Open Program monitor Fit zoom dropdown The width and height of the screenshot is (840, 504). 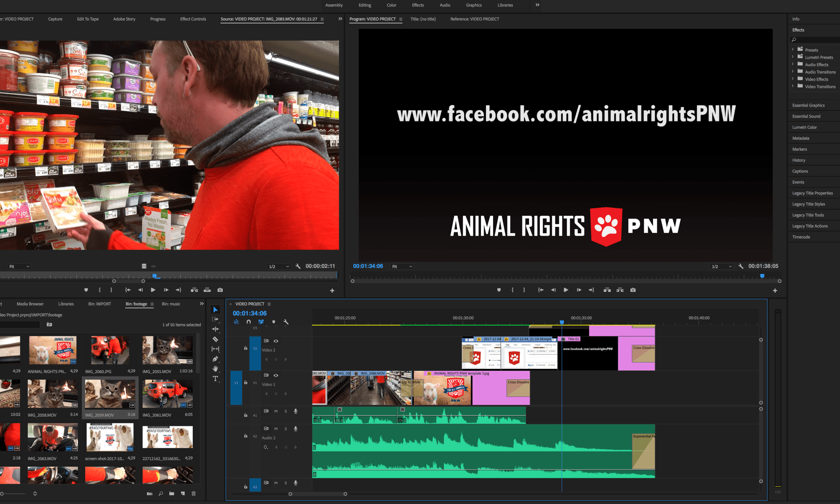[402, 266]
